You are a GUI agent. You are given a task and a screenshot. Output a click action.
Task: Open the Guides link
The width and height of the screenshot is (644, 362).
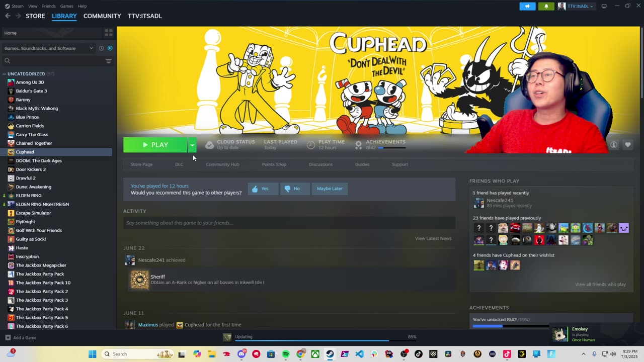click(362, 164)
